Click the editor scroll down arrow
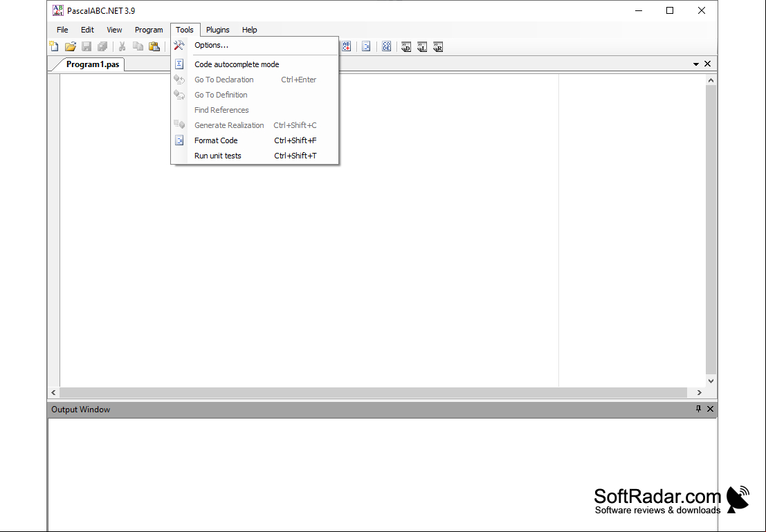 (x=711, y=381)
